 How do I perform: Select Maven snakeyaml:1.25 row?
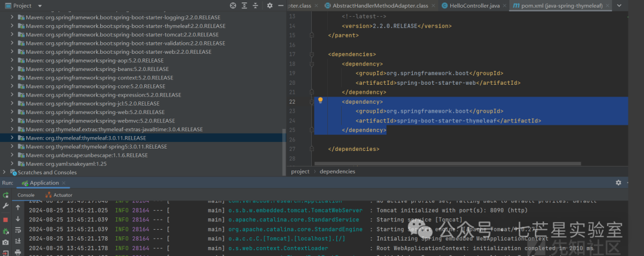coord(142,164)
